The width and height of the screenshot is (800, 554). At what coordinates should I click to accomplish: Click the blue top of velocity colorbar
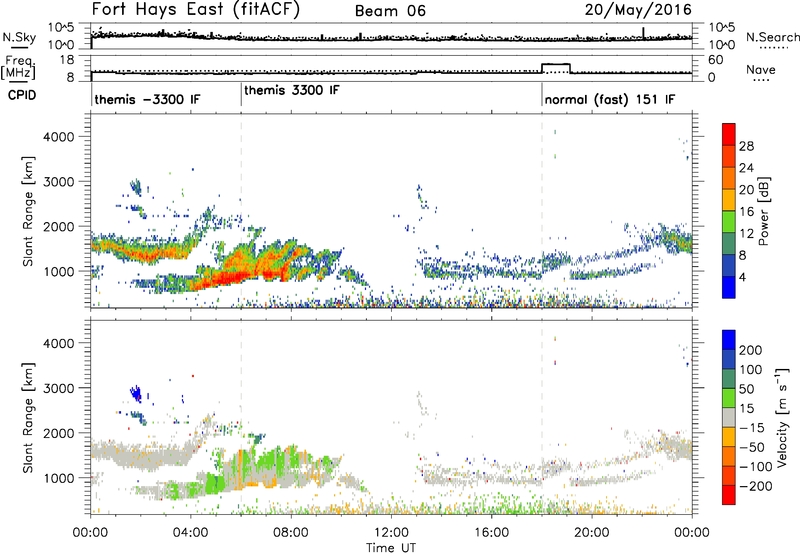[729, 339]
